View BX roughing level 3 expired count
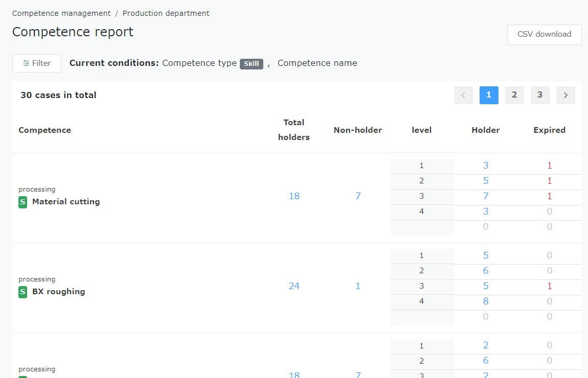 click(x=549, y=286)
